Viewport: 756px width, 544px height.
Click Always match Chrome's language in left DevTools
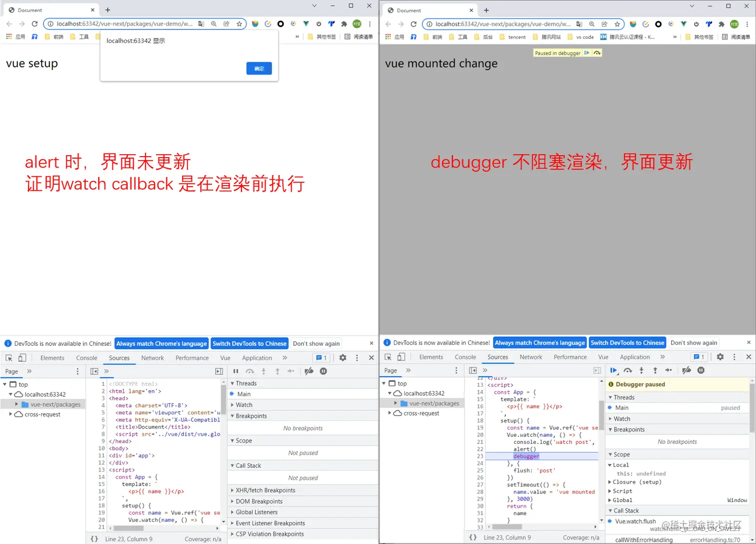point(161,343)
